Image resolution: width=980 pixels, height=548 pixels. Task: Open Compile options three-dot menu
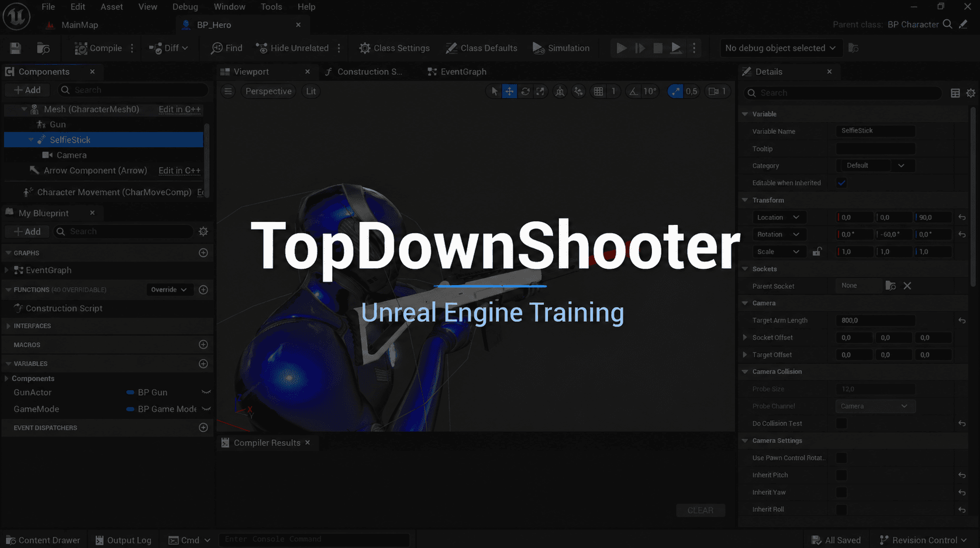pyautogui.click(x=132, y=48)
